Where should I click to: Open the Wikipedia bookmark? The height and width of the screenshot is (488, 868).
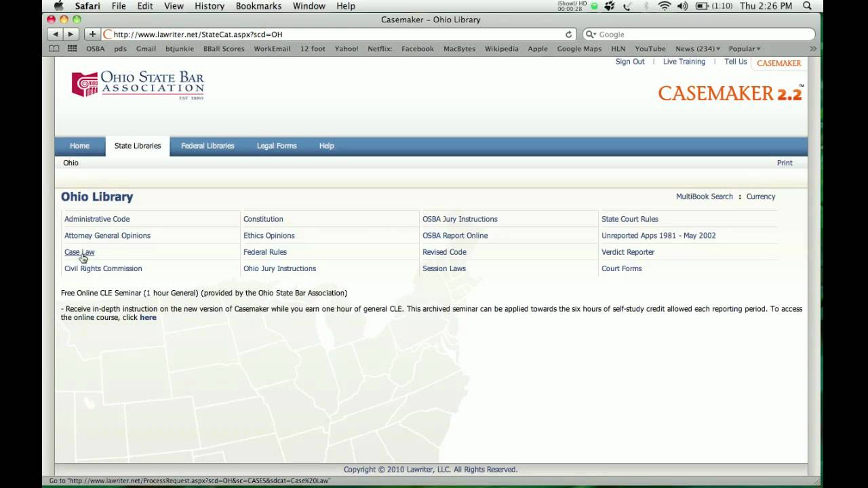502,49
